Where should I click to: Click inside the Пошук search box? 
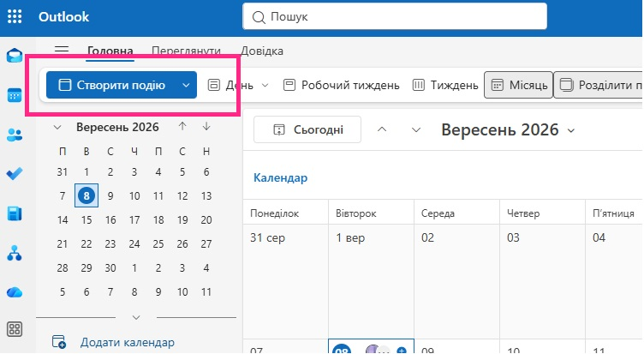tap(395, 16)
